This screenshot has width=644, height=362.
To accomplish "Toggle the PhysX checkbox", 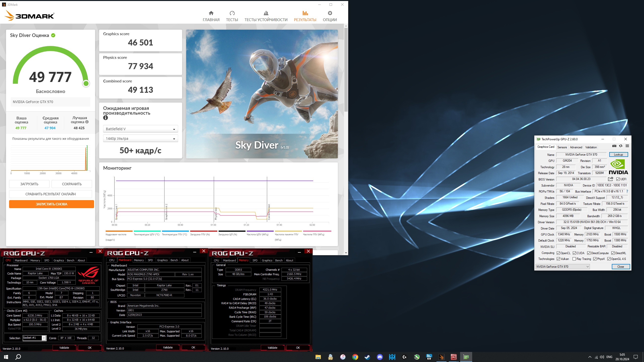I will pyautogui.click(x=595, y=259).
